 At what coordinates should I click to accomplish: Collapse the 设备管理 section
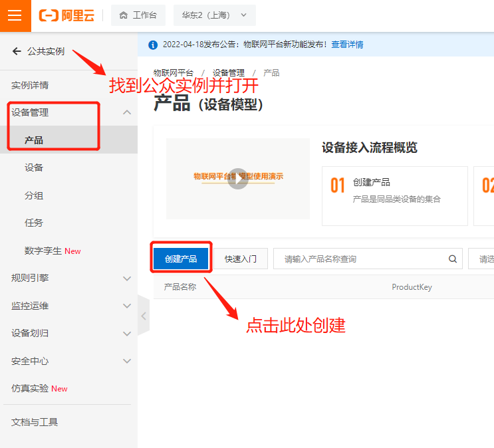[x=127, y=112]
